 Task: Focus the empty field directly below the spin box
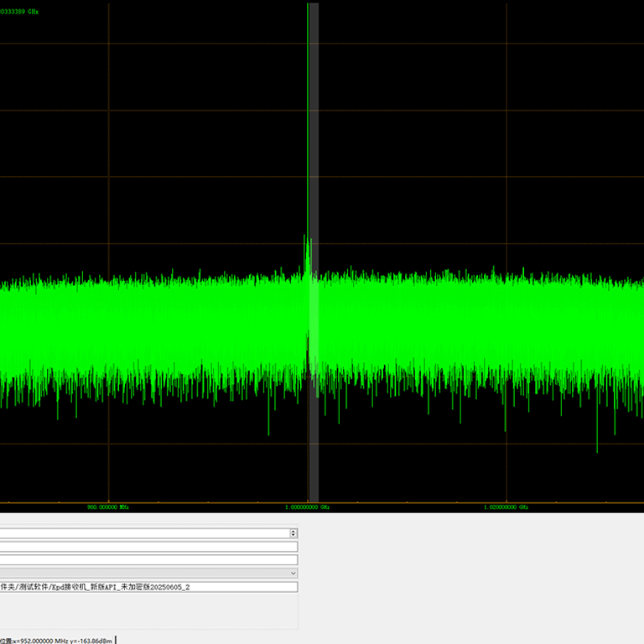pos(148,547)
